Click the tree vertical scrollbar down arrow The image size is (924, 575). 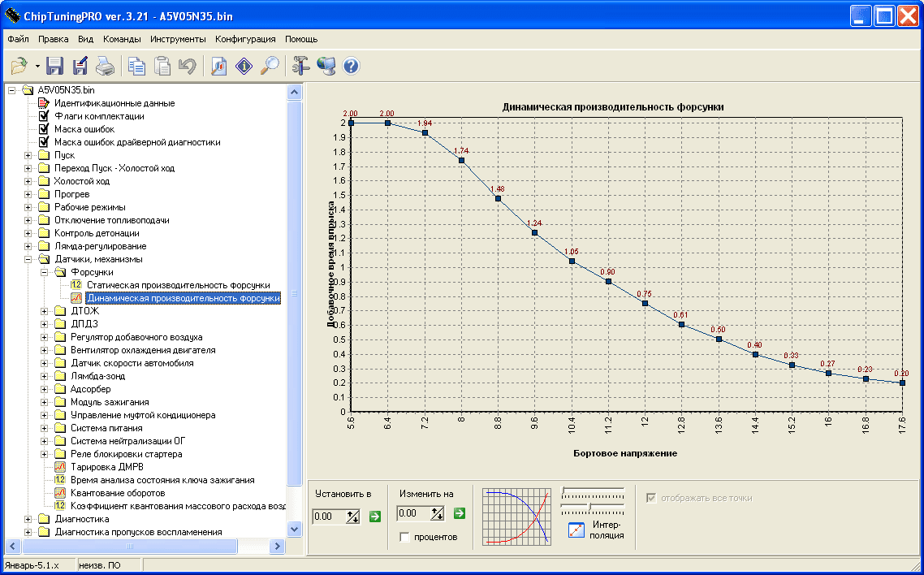pos(295,529)
